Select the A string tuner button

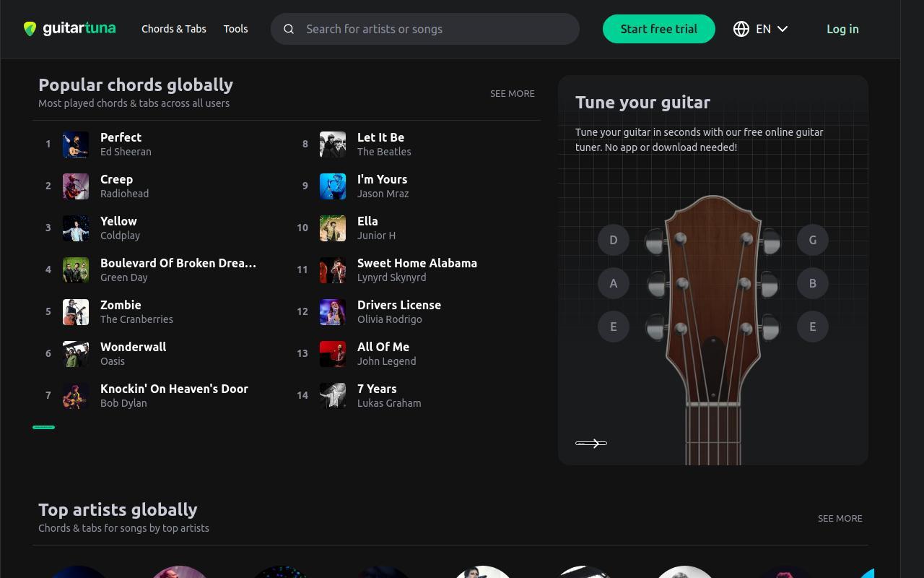(x=614, y=283)
